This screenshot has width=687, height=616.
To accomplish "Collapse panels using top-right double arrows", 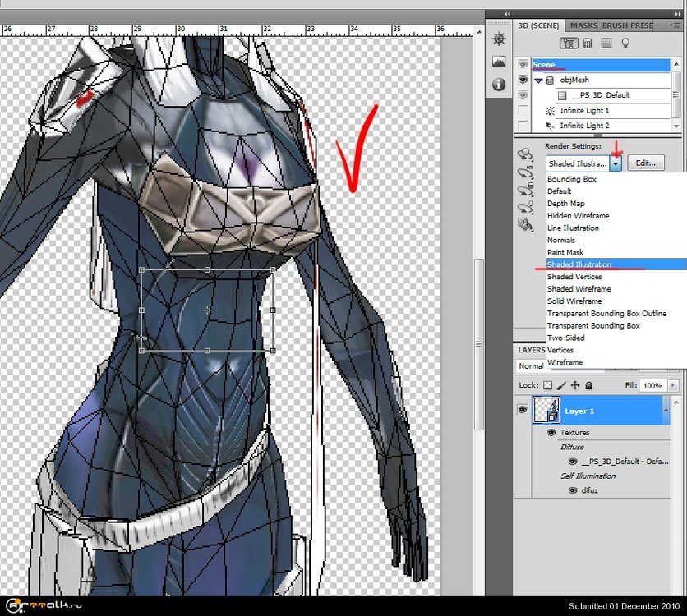I will pos(678,14).
